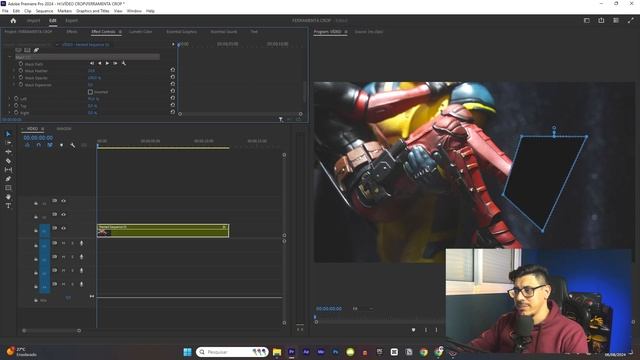The width and height of the screenshot is (640, 360).
Task: Toggle Effect Controls timeline view arrow
Action: pos(173,44)
